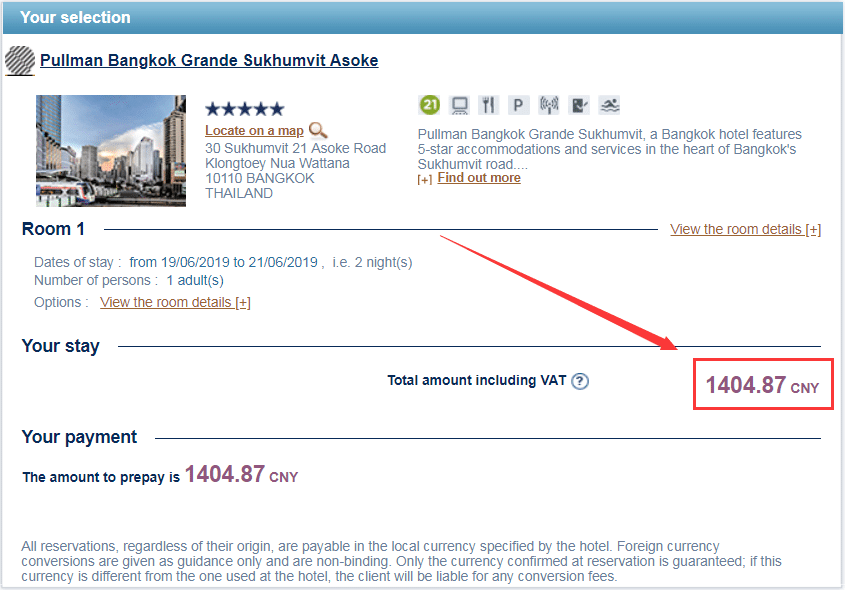Image resolution: width=845 pixels, height=590 pixels.
Task: Click the '1 adult(s)' value
Action: 195,280
